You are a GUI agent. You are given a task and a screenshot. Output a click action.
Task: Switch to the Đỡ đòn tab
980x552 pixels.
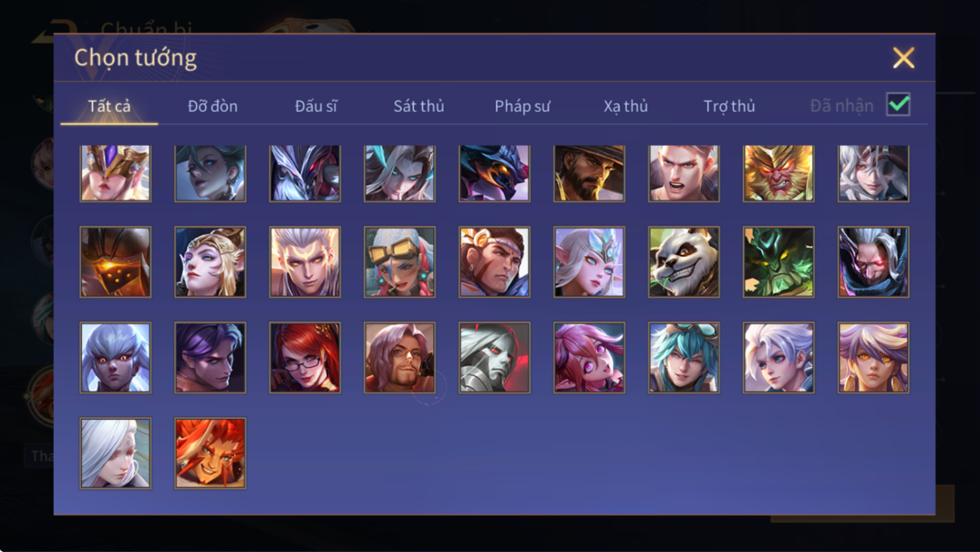(x=212, y=106)
